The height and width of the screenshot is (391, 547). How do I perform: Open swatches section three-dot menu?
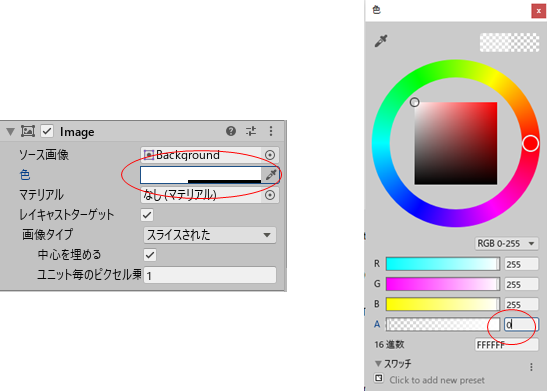[x=531, y=367]
